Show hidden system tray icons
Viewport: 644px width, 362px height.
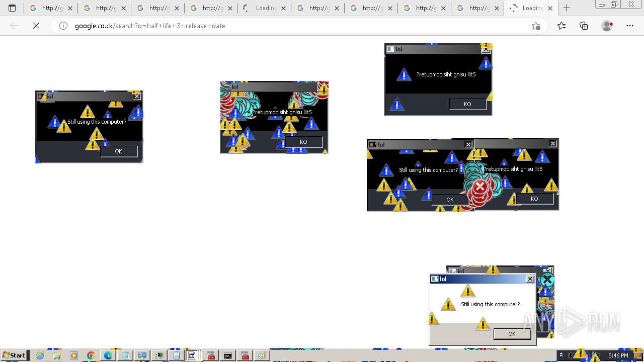(x=561, y=355)
